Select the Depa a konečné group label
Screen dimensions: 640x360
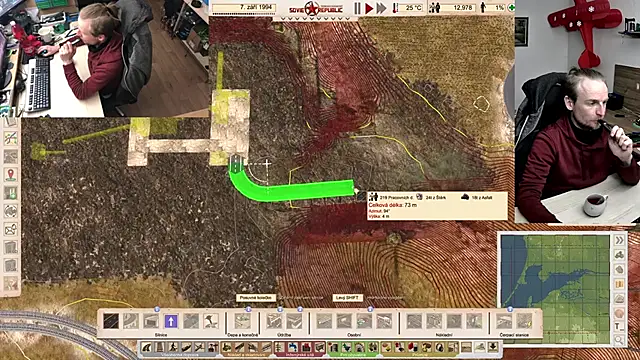[242, 335]
